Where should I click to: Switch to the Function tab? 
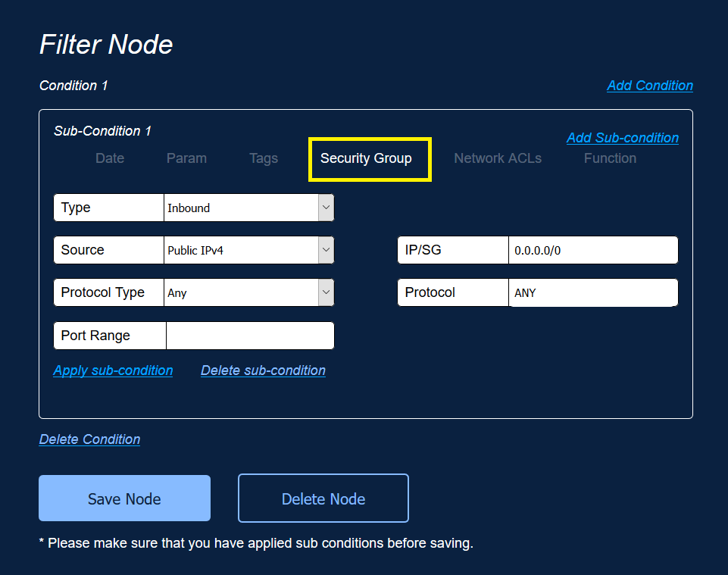coord(610,158)
